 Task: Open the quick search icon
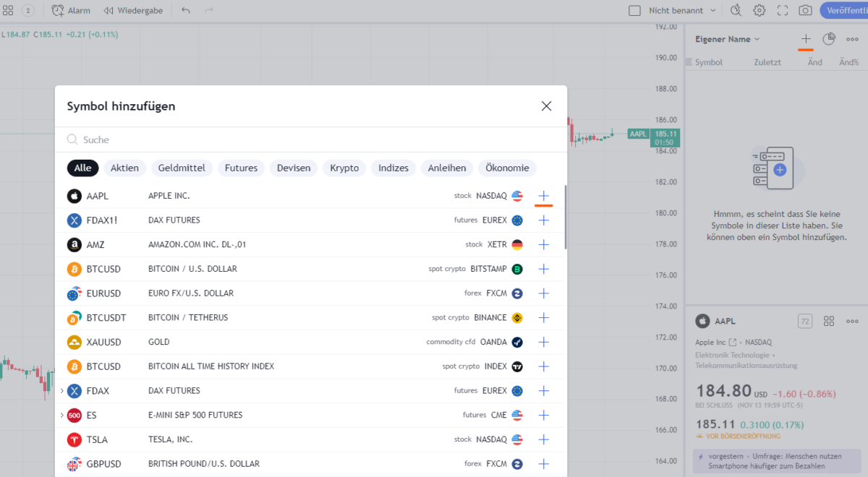coord(736,10)
